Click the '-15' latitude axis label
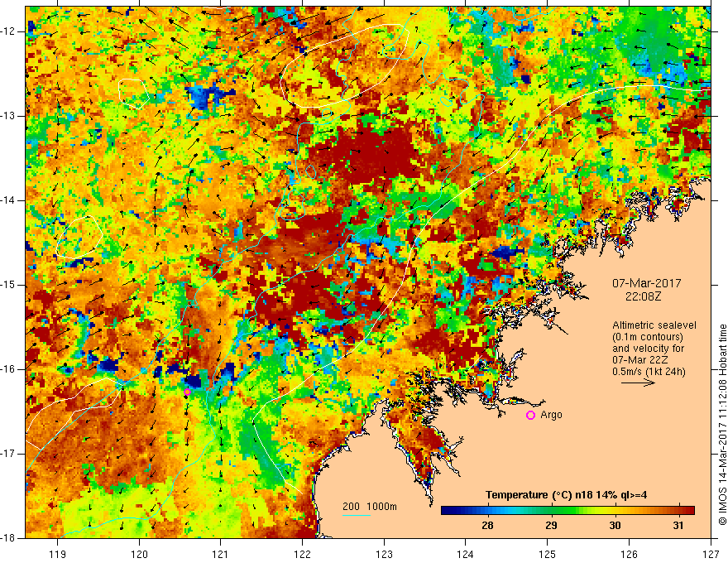 (8, 285)
